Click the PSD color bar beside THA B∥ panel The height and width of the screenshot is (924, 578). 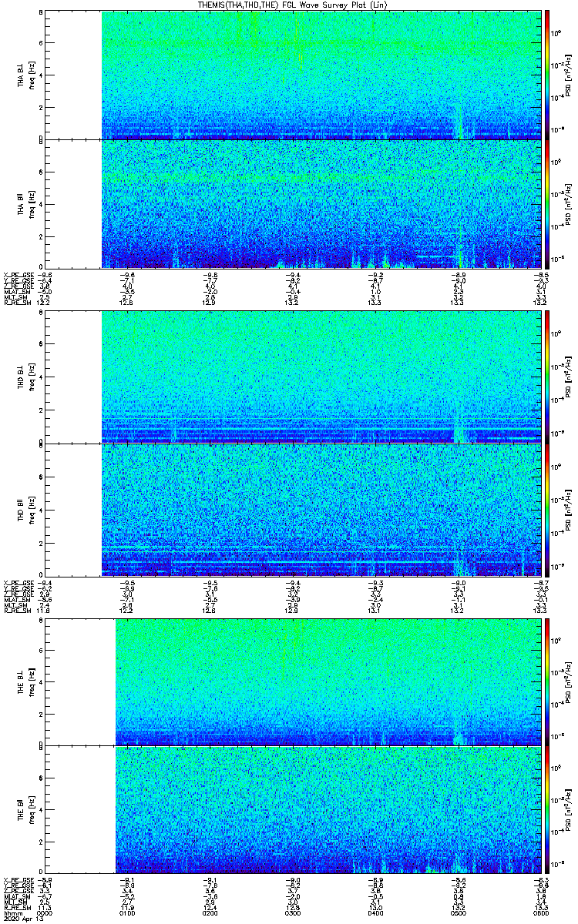(x=547, y=204)
